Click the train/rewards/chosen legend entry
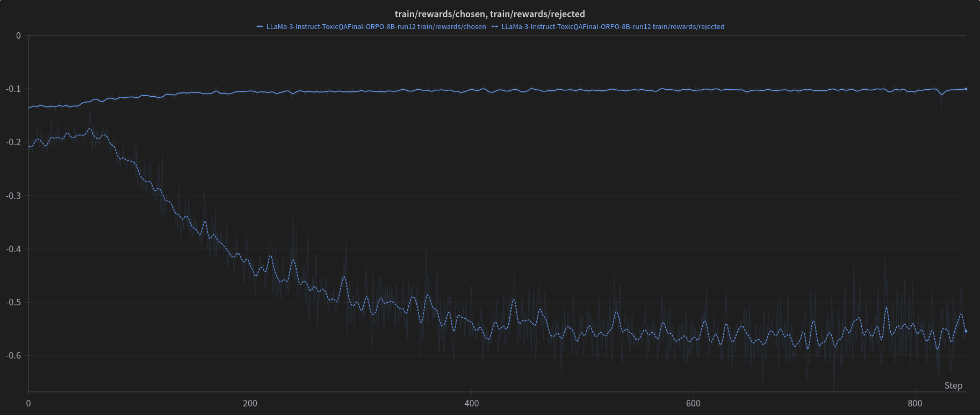 (371, 26)
